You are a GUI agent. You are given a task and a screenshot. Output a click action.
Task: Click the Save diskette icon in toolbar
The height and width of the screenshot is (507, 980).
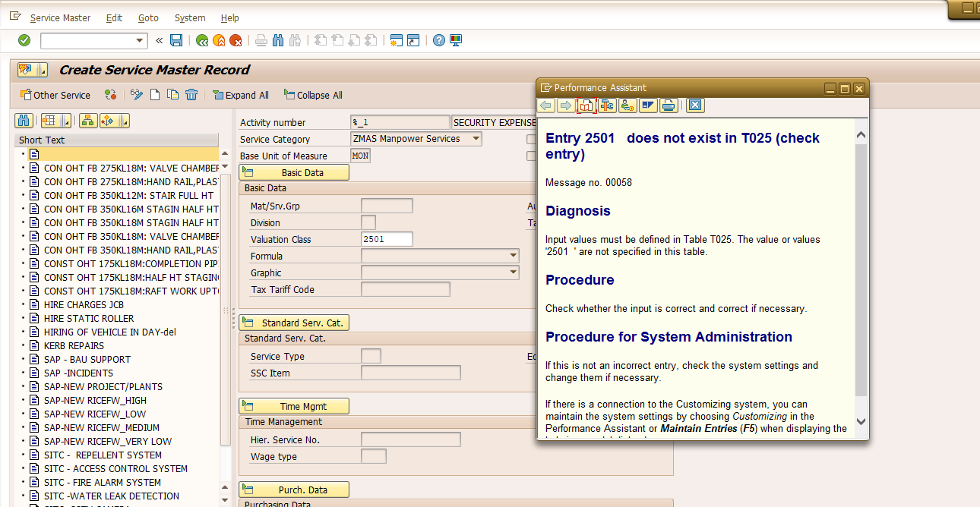pos(176,40)
